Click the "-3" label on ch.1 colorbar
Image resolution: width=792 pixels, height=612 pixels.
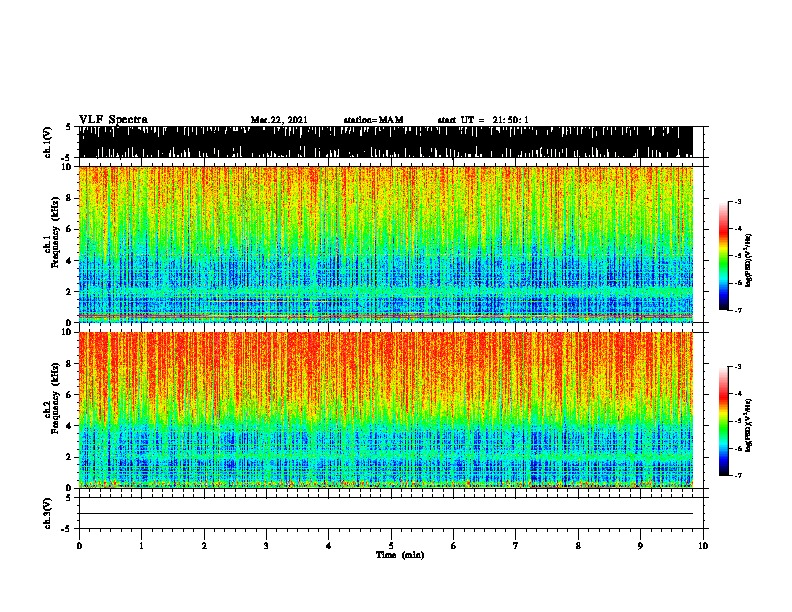pyautogui.click(x=737, y=201)
